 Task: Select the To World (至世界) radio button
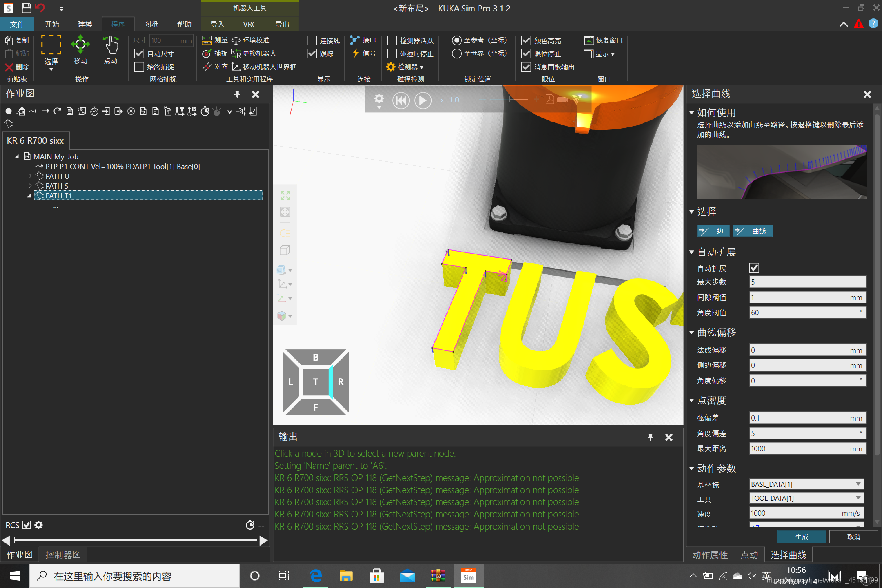(457, 53)
